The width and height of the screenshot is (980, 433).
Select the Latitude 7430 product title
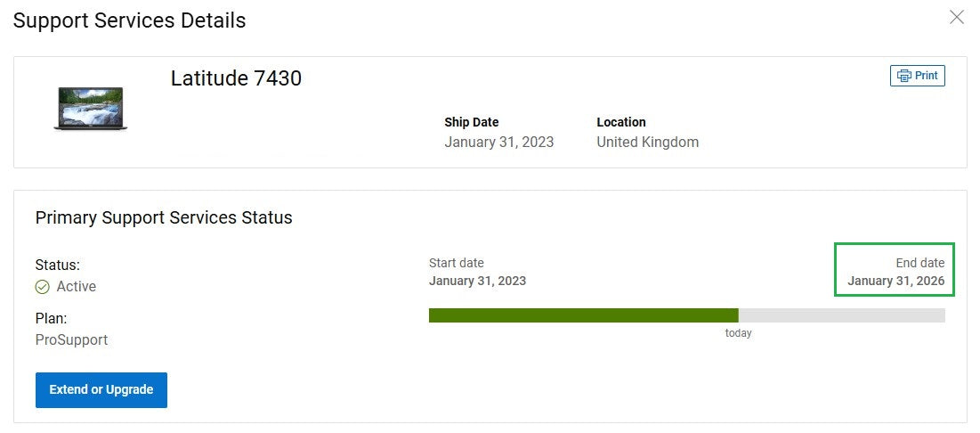[236, 78]
